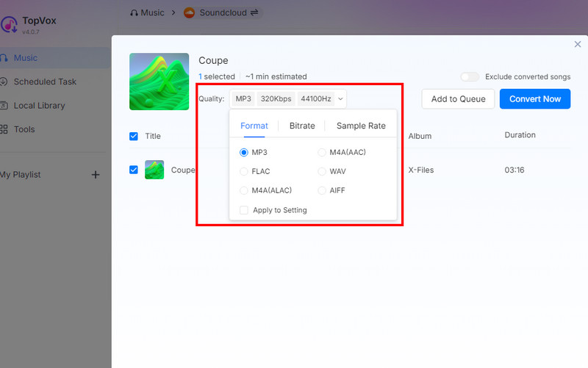Click the Soundcloud cloud icon in breadcrumb
The width and height of the screenshot is (588, 368).
point(189,12)
